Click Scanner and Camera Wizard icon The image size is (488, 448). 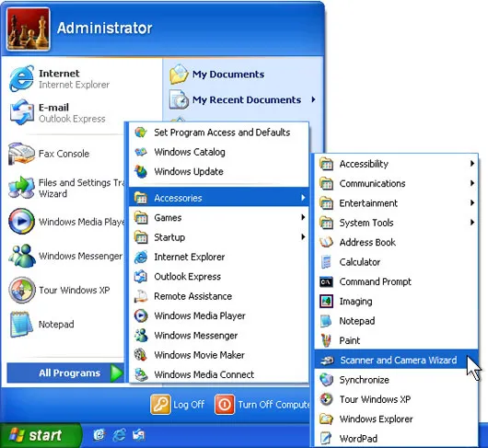tap(327, 361)
